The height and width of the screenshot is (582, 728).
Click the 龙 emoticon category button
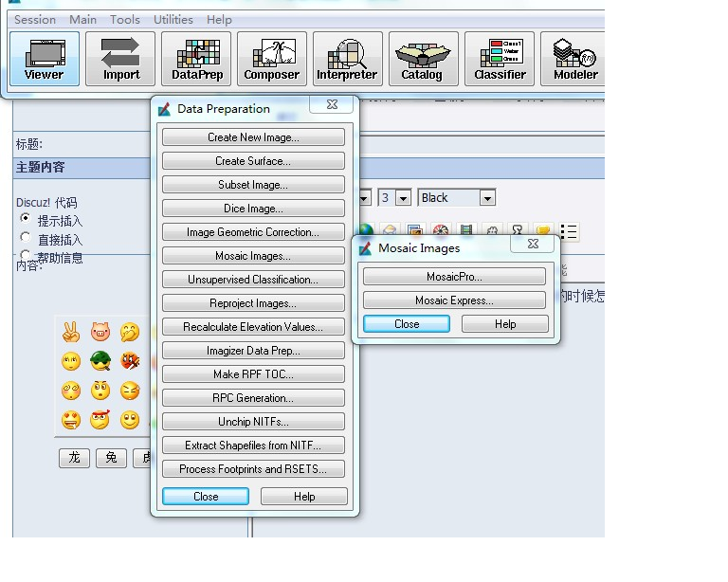(74, 458)
